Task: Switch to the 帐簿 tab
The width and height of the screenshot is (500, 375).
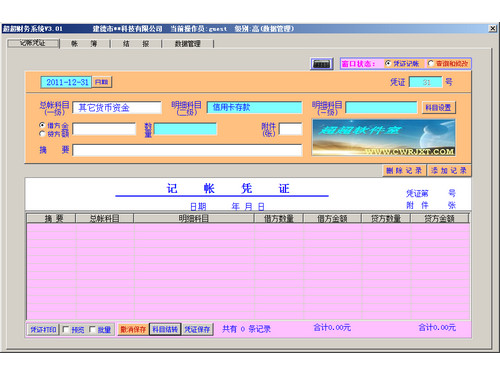Action: [x=84, y=44]
